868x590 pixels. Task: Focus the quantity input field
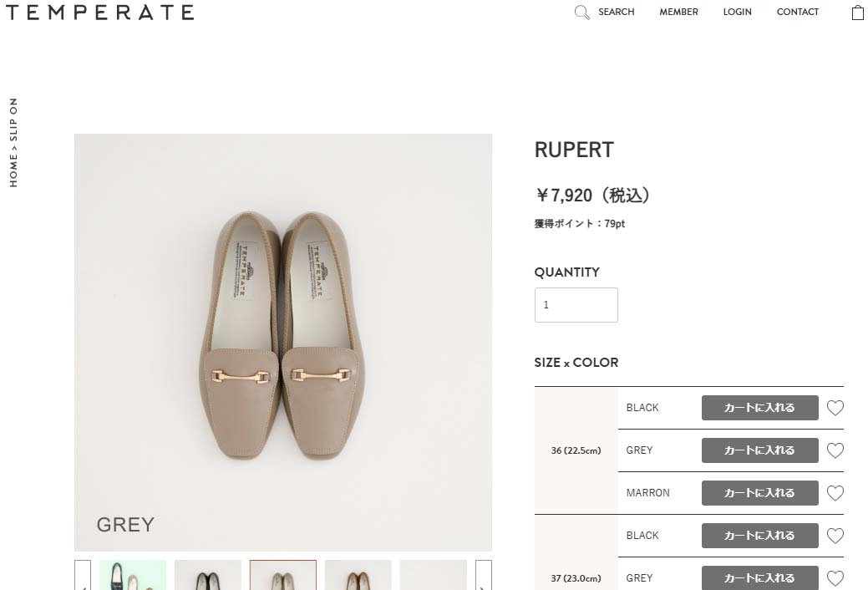576,305
